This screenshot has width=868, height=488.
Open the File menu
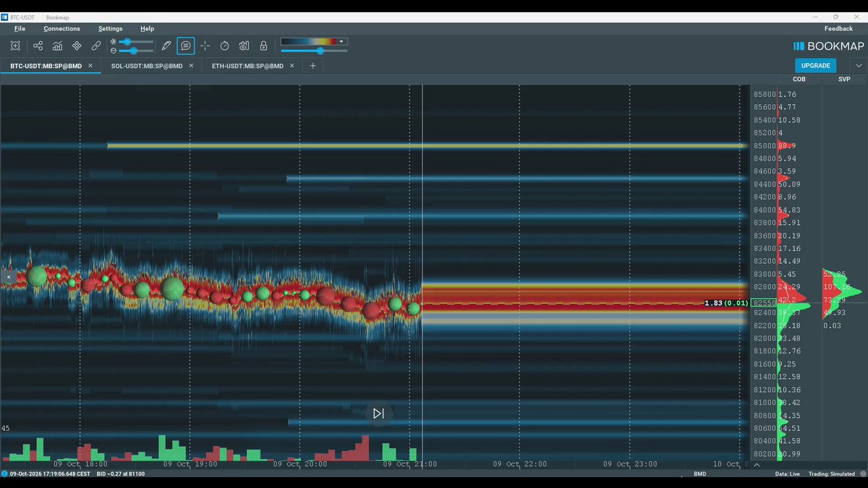coord(20,29)
